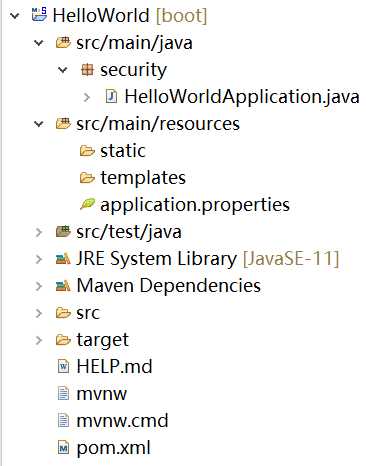Viewport: 366px width, 466px height.
Task: Click the HELP.md document icon
Action: tap(63, 367)
